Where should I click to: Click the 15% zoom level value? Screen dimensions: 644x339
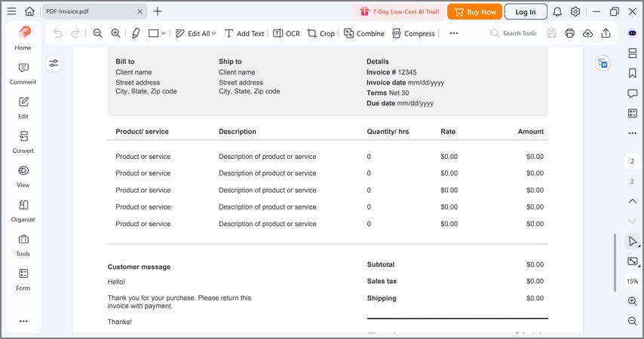click(632, 282)
